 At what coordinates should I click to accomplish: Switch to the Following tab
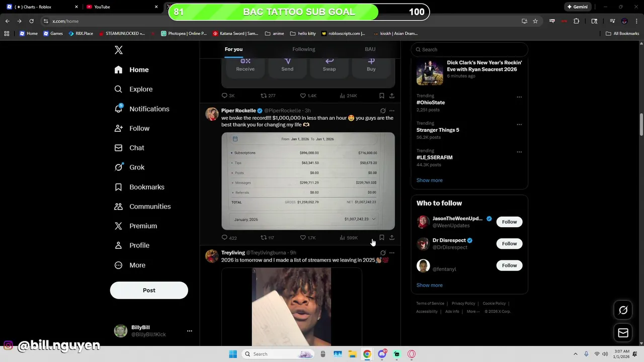click(304, 49)
